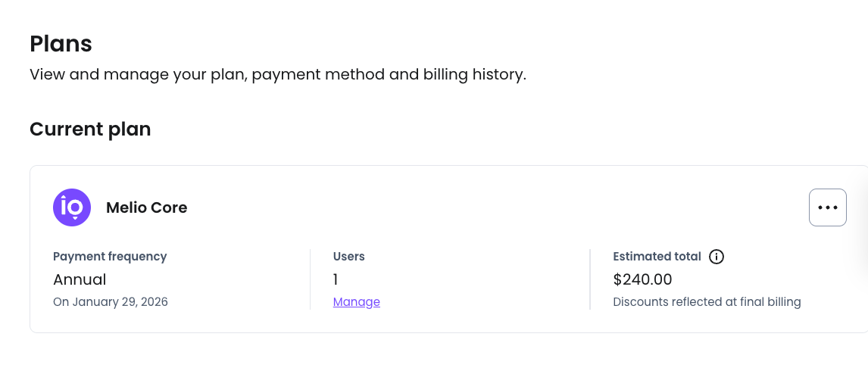Screen dimensions: 868x368
Task: Click the user count number 1
Action: 336,279
